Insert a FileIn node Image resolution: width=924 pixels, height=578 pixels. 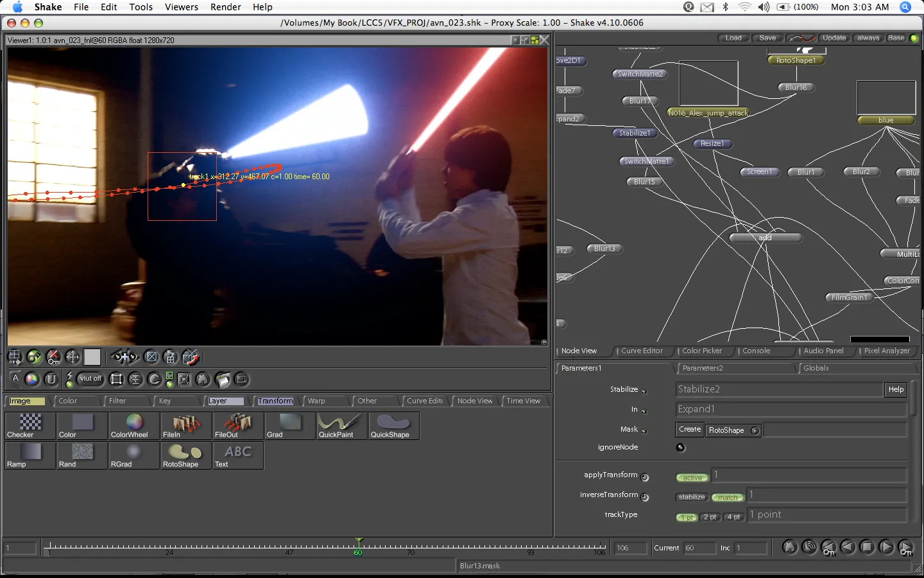[185, 425]
